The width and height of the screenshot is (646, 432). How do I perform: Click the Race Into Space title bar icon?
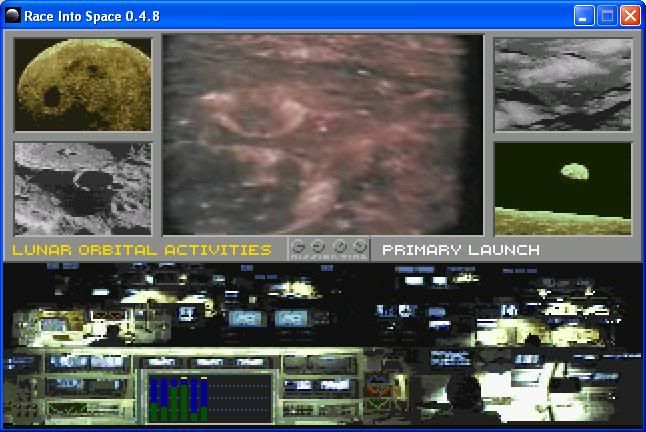point(13,16)
